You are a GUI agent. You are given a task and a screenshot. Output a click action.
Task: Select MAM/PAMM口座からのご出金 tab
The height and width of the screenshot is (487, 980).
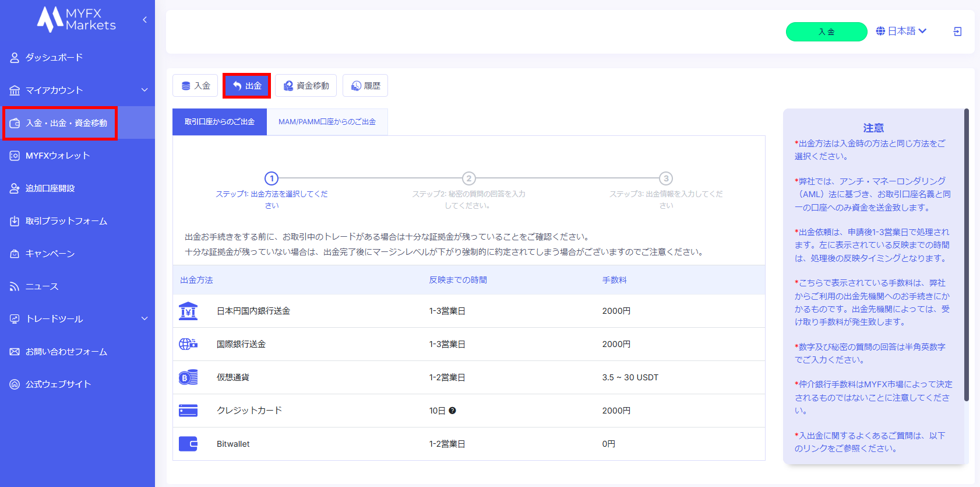point(327,122)
